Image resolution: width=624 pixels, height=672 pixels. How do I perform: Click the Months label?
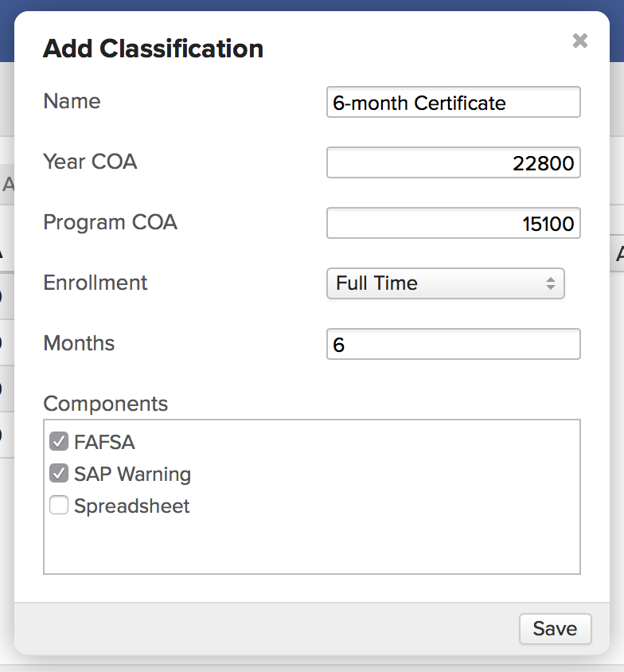click(79, 343)
